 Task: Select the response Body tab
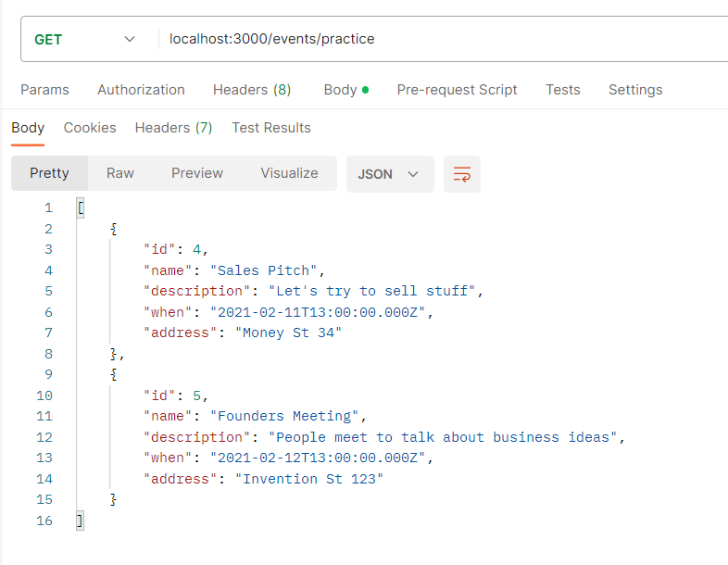28,128
